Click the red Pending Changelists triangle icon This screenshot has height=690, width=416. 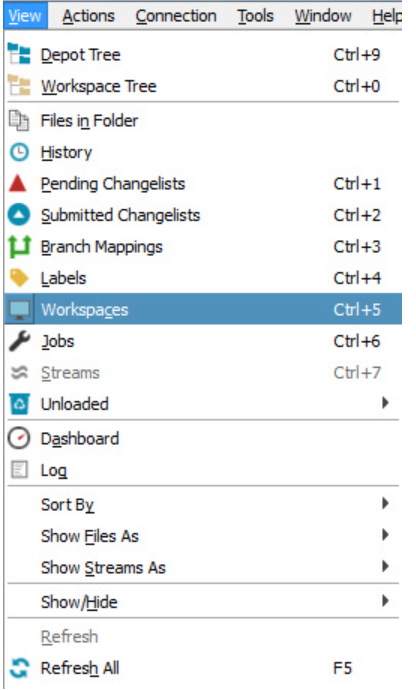pyautogui.click(x=18, y=183)
